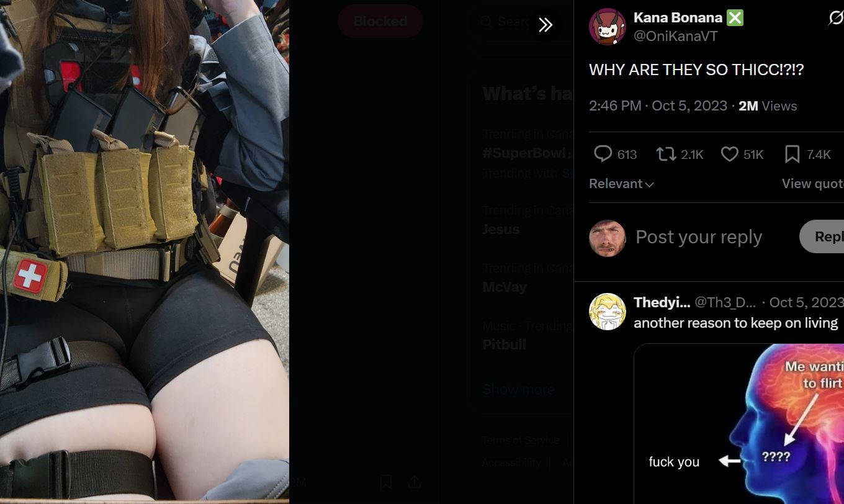The image size is (844, 504).
Task: Click the slashed circle icon beside name
Action: pos(836,18)
